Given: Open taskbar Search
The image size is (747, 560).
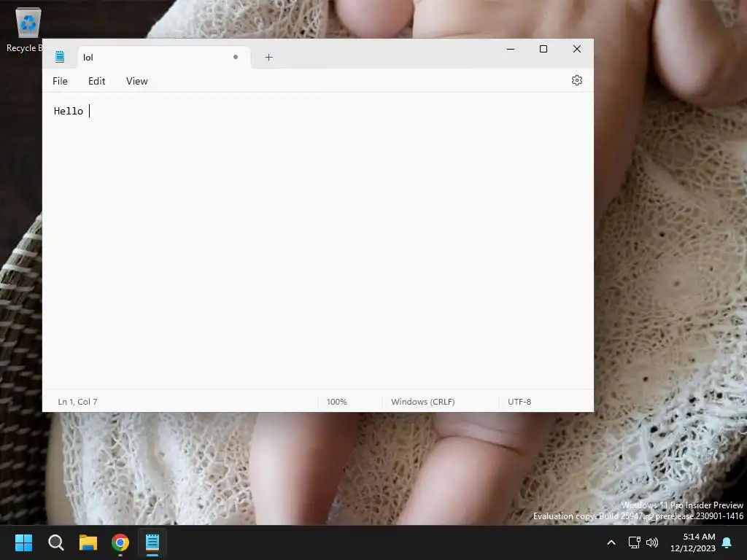Looking at the screenshot, I should point(56,542).
